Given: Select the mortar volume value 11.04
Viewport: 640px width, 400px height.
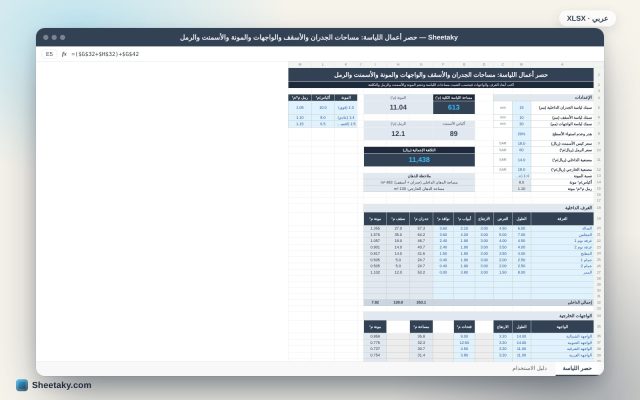Looking at the screenshot, I should point(398,107).
